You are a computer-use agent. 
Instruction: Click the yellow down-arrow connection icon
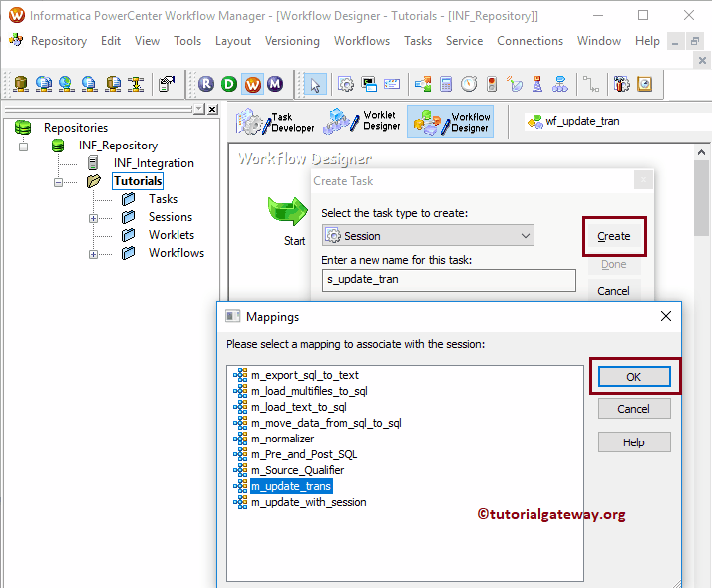[x=136, y=84]
